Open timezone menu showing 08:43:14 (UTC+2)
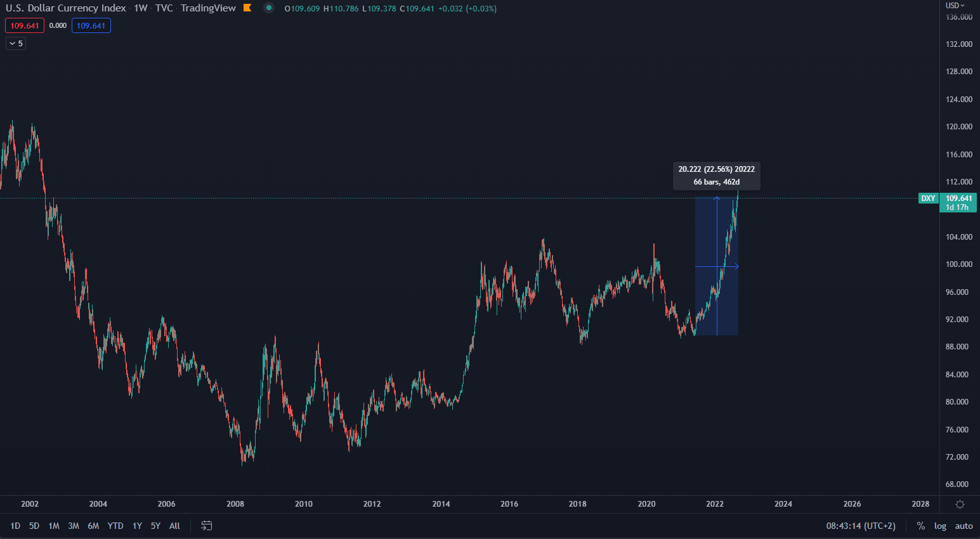Image resolution: width=980 pixels, height=539 pixels. tap(861, 526)
